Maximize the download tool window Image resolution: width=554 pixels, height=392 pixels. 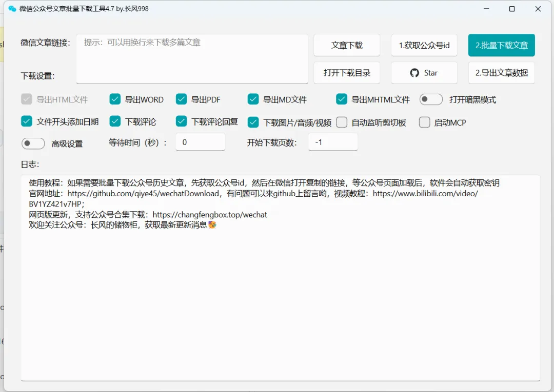coord(512,9)
